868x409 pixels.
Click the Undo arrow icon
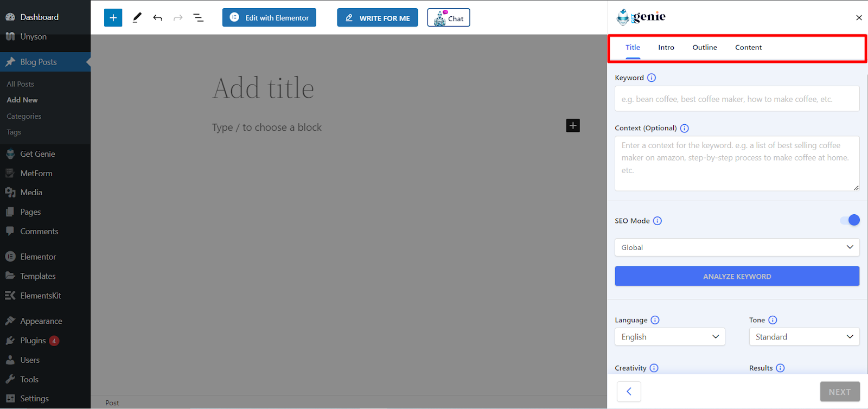(157, 18)
